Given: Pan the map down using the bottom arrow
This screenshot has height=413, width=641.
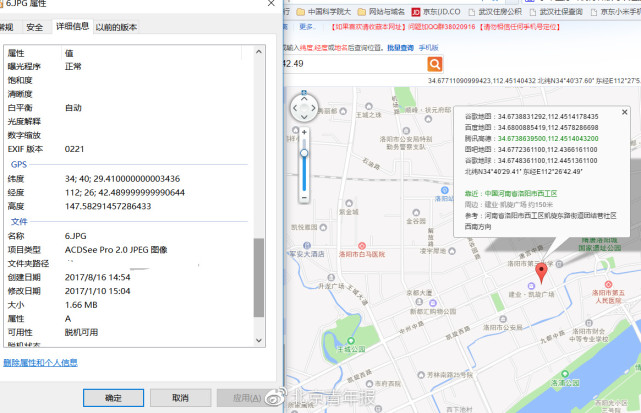Looking at the screenshot, I should pyautogui.click(x=304, y=117).
